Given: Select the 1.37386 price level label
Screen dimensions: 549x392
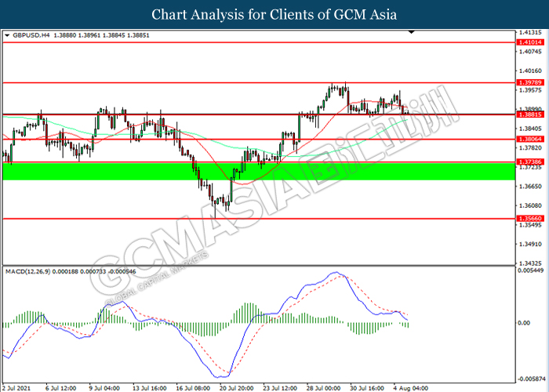Looking at the screenshot, I should click(x=530, y=162).
